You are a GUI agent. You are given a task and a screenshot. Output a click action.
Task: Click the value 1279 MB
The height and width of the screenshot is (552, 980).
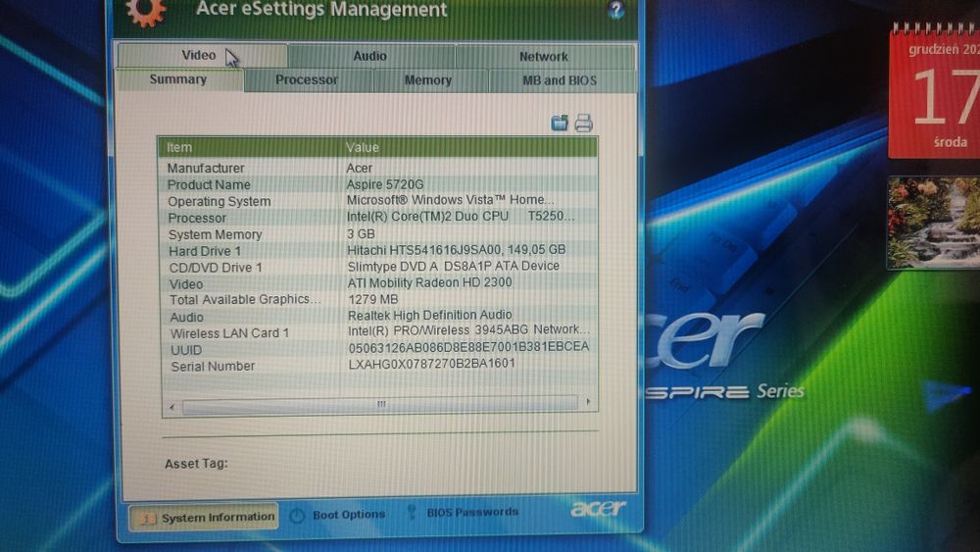(x=373, y=299)
